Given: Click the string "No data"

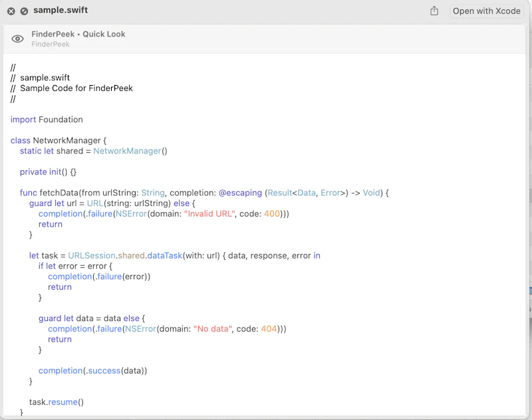Looking at the screenshot, I should coord(213,328).
